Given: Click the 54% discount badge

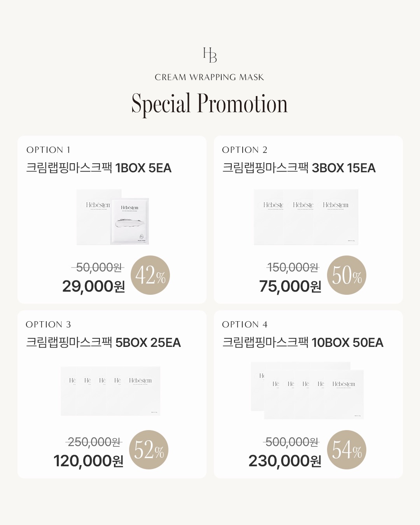Looking at the screenshot, I should [347, 450].
